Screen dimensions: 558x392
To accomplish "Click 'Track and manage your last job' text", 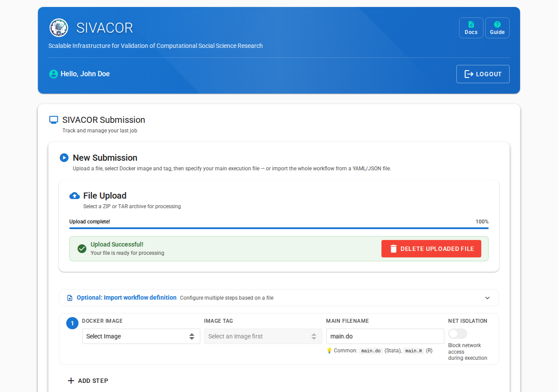I will [x=100, y=131].
